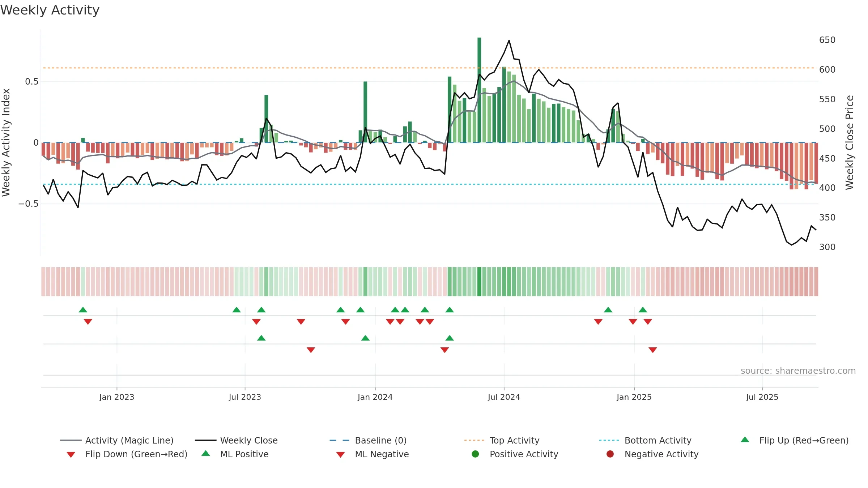The width and height of the screenshot is (868, 488).
Task: Click the 300 price axis tick
Action: tap(827, 247)
